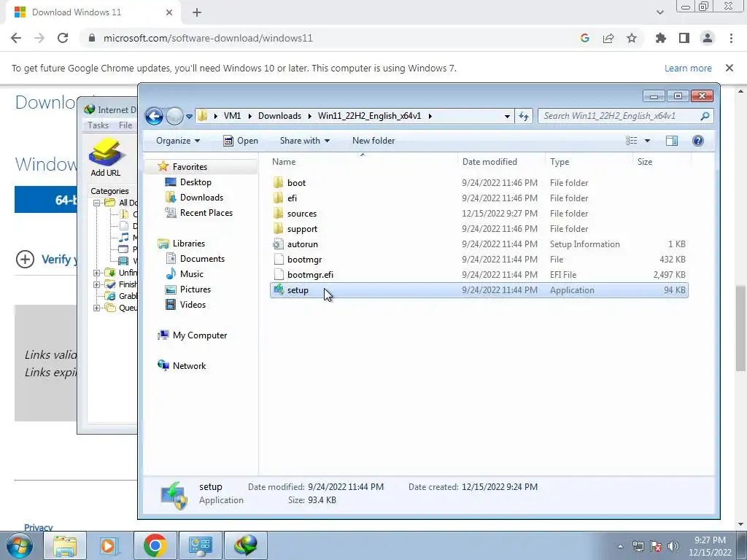Click the refresh button beside address bar
The height and width of the screenshot is (560, 747).
click(x=524, y=116)
